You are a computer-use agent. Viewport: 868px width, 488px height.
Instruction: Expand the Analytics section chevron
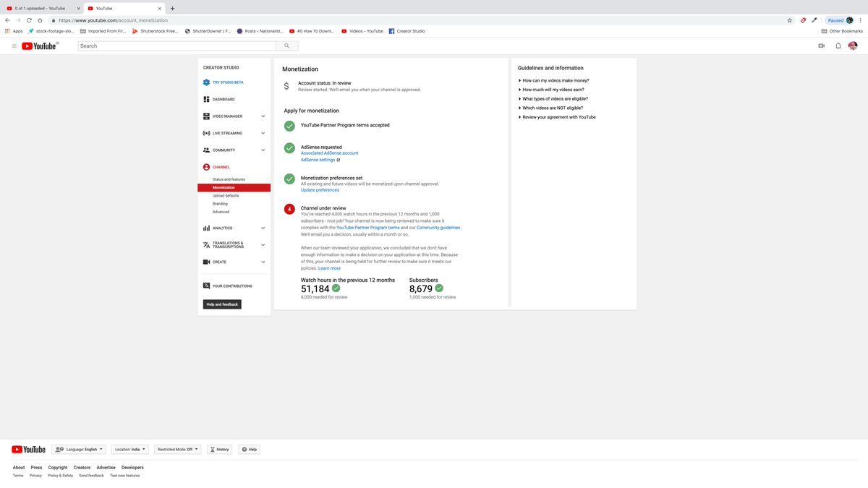tap(263, 228)
